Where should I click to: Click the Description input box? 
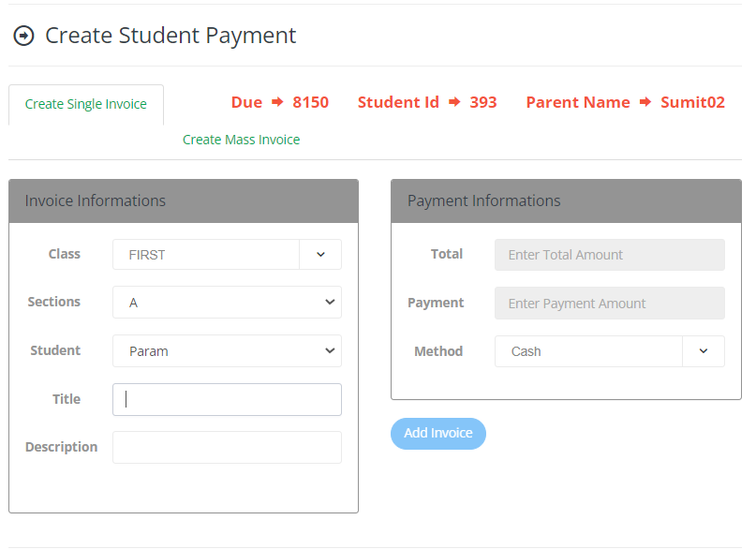pyautogui.click(x=227, y=447)
